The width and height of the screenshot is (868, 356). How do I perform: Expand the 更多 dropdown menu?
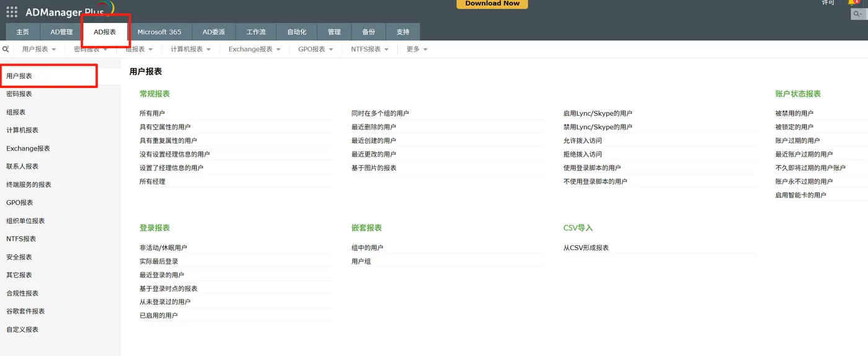[417, 49]
